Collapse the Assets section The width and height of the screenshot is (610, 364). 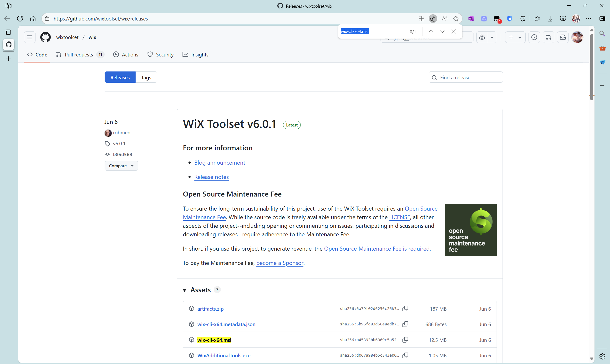(184, 290)
